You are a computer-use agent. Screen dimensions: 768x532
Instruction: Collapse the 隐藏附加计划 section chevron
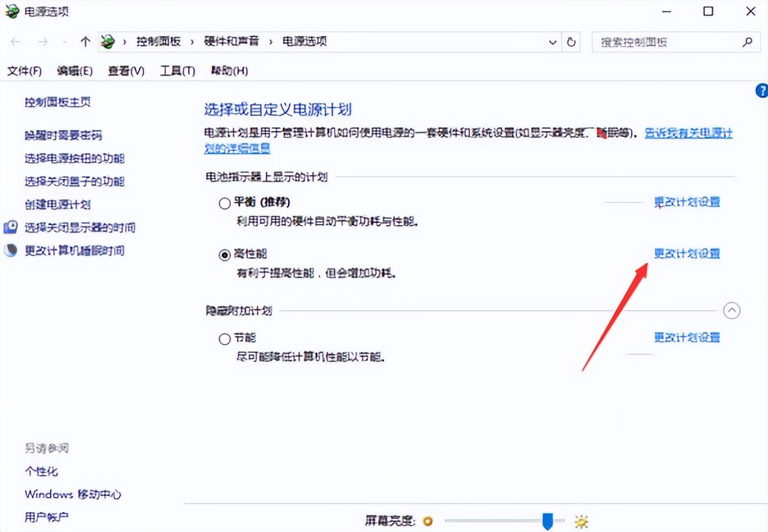coord(732,310)
